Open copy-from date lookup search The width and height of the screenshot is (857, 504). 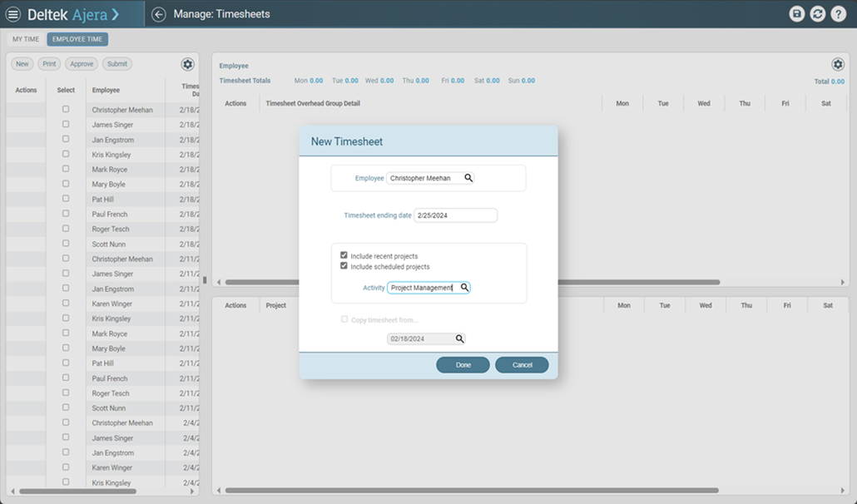pos(459,339)
